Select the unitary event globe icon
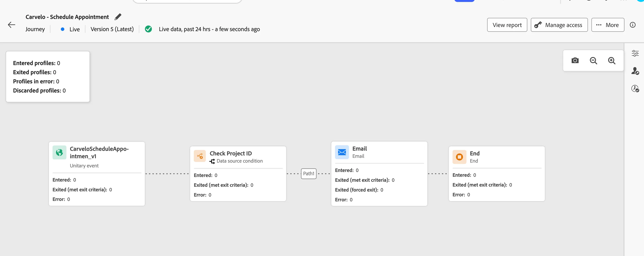The image size is (644, 256). pos(60,152)
